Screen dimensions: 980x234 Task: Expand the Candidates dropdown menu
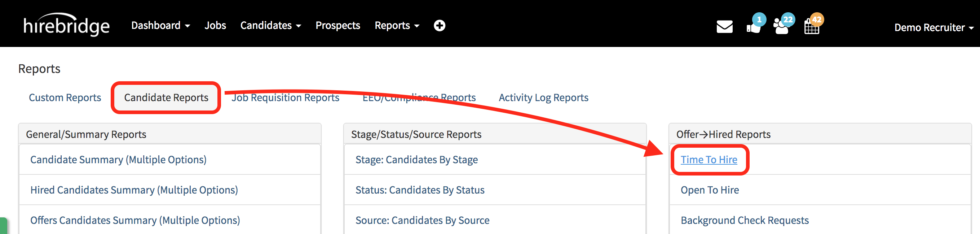click(x=270, y=26)
